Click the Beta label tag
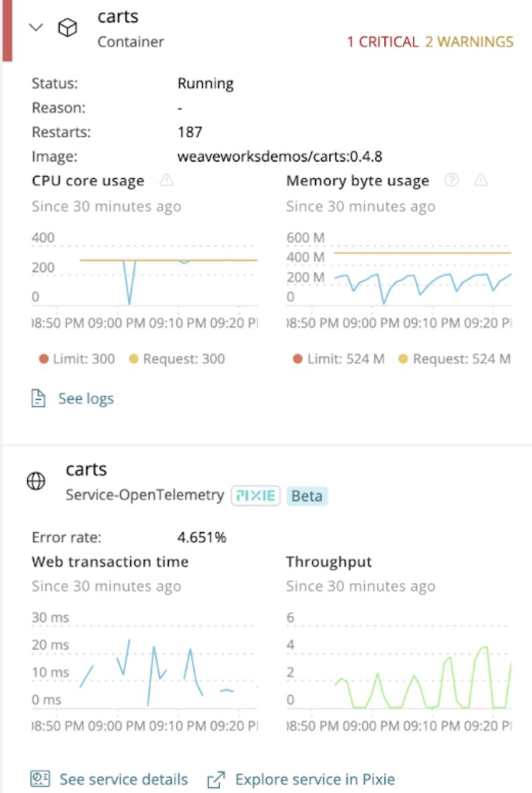Screen dimensions: 532x793 coord(307,496)
